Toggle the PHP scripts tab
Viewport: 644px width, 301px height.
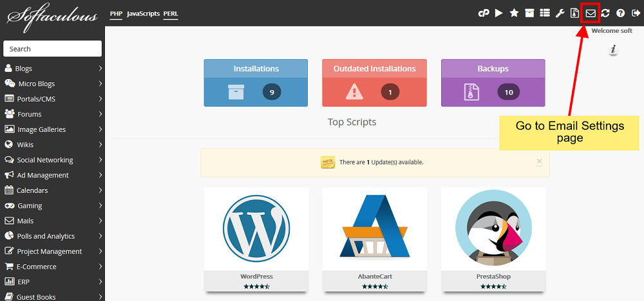116,14
